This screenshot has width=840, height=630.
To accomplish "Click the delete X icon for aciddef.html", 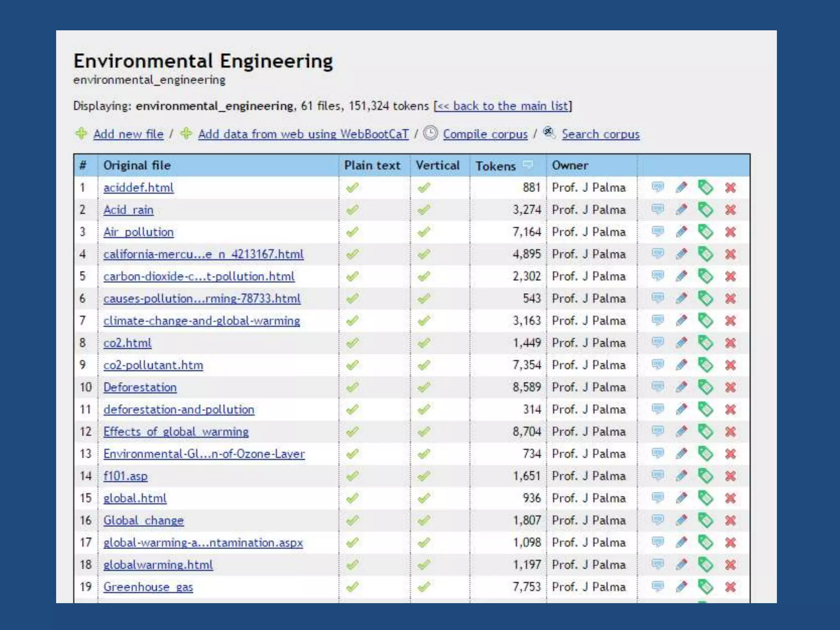I will click(730, 188).
